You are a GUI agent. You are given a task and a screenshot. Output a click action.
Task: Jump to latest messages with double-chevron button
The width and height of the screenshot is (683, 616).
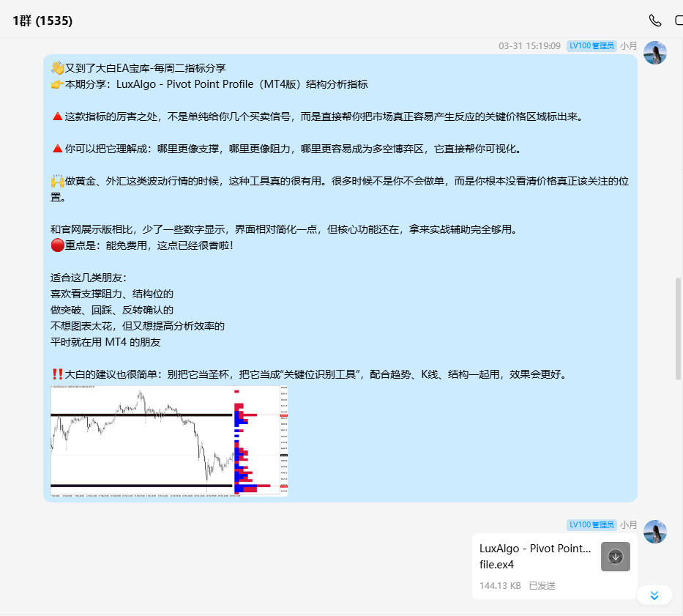click(x=654, y=595)
